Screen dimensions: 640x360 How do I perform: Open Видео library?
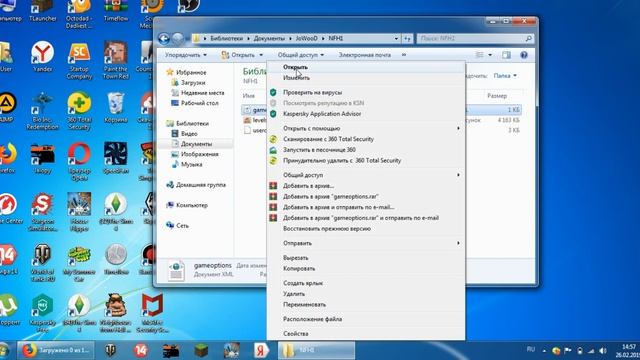189,133
